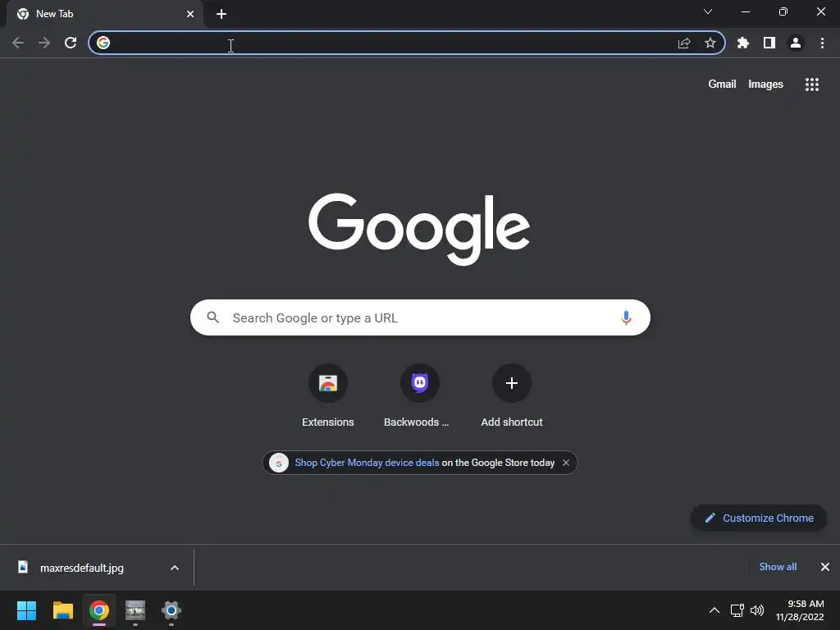This screenshot has height=630, width=840.
Task: Focus the Search Google or type a URL box
Action: pos(420,317)
